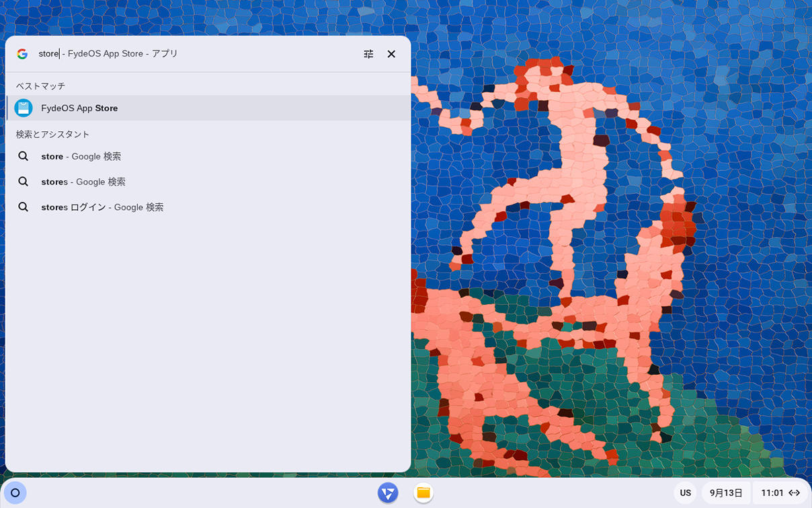Open the yellow Files app on shelf
The width and height of the screenshot is (812, 508).
point(423,493)
